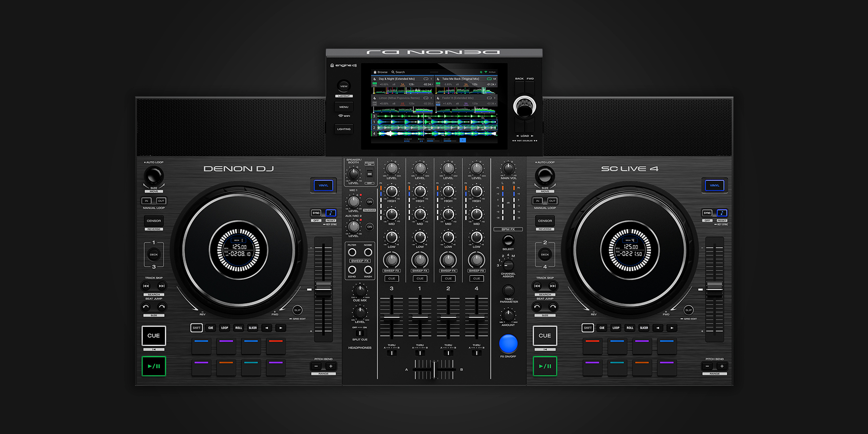Toggle Vinyl mode on left deck
The width and height of the screenshot is (868, 434).
click(323, 185)
